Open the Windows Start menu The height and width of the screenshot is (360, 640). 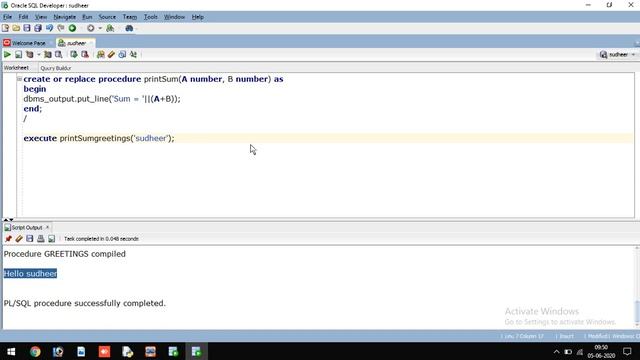(x=11, y=351)
